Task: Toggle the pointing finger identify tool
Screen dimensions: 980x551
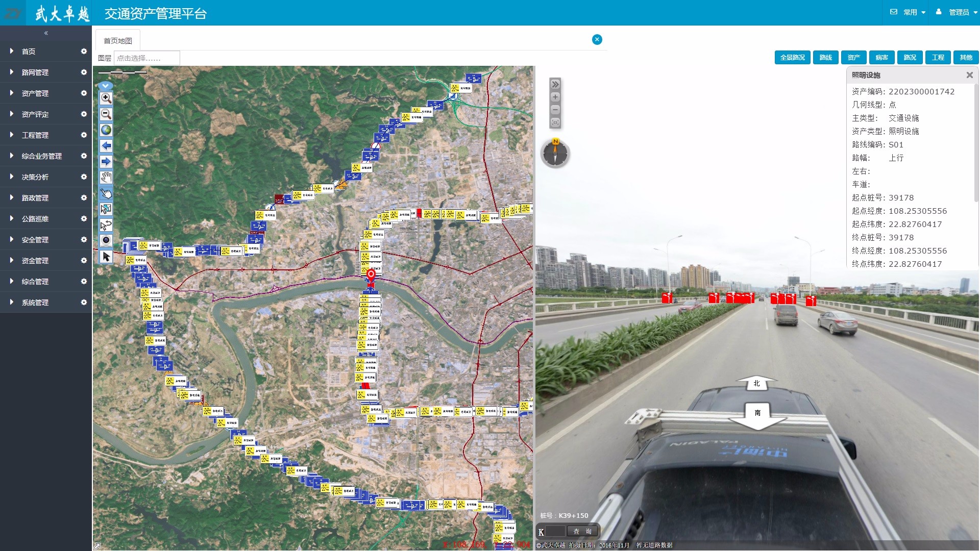Action: [106, 193]
